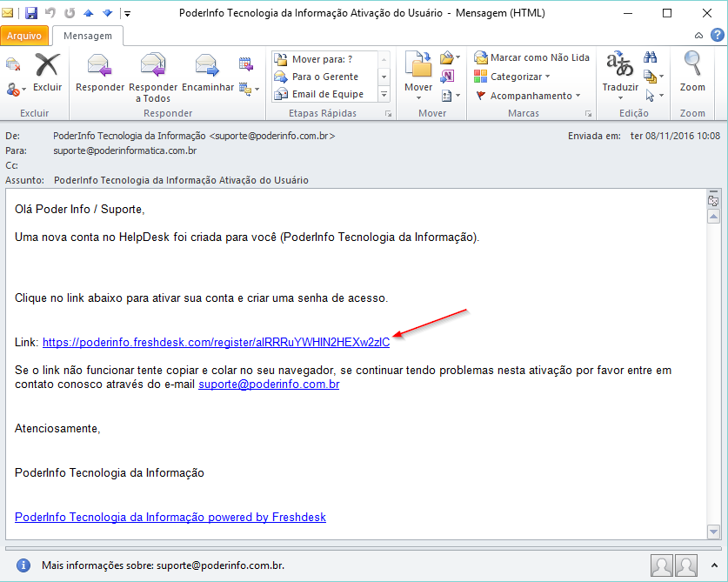The width and height of the screenshot is (728, 582).
Task: Open the more move actions dropdown
Action: (451, 96)
